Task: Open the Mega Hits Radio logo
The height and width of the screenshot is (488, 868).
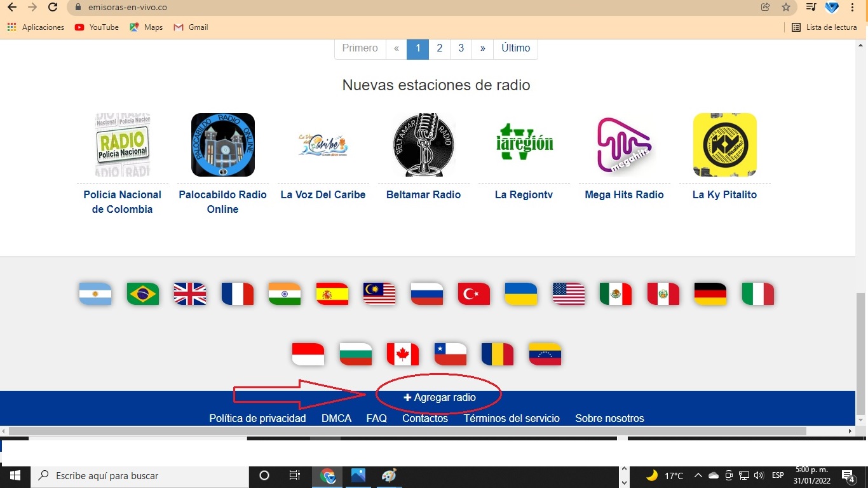Action: [x=624, y=145]
